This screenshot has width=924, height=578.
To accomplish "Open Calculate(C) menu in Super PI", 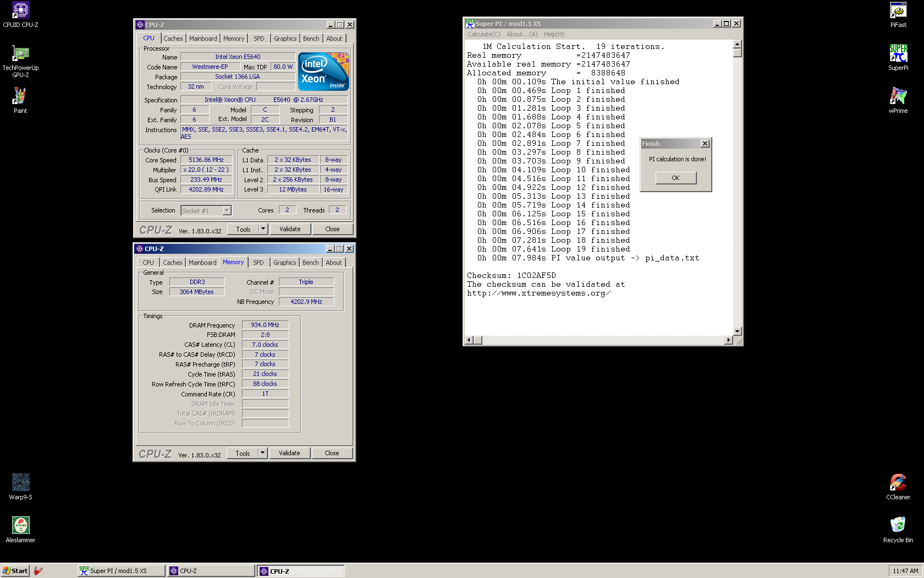I will [x=484, y=34].
